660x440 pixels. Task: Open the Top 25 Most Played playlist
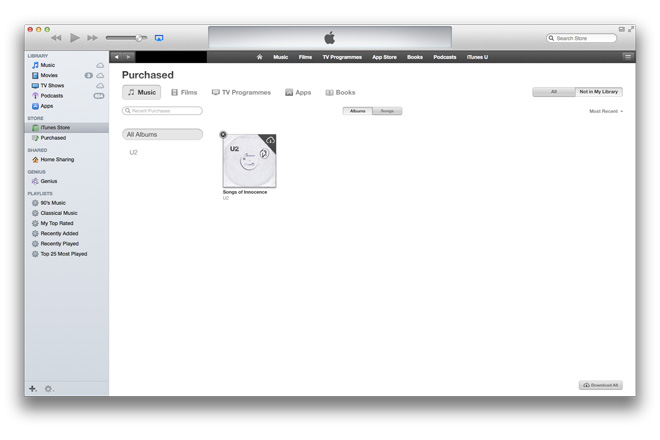pyautogui.click(x=64, y=254)
